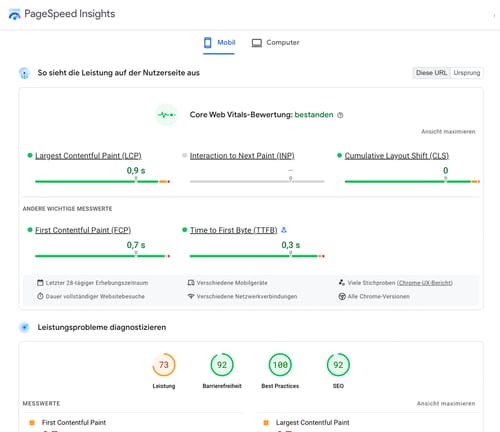The width and height of the screenshot is (500, 432).
Task: Select the Ursprung toggle option
Action: coord(467,73)
